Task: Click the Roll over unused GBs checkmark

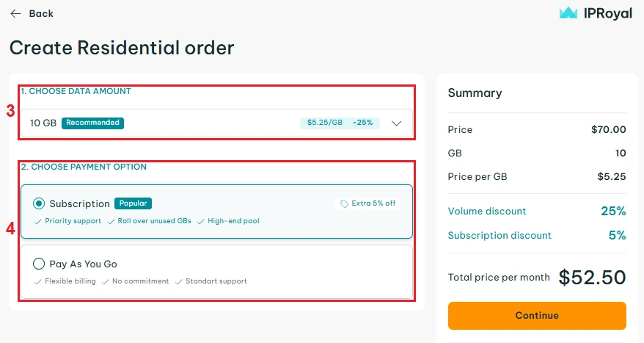Action: (111, 221)
